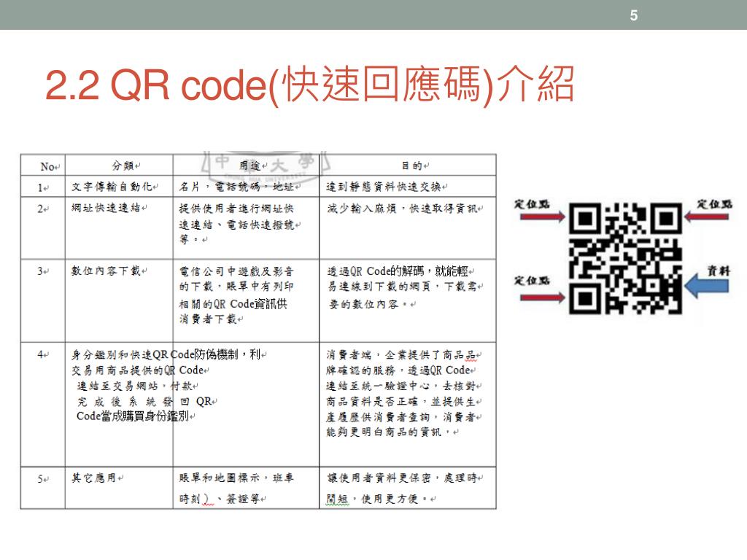Image resolution: width=747 pixels, height=560 pixels.
Task: Select the '分類' column header
Action: click(x=119, y=166)
